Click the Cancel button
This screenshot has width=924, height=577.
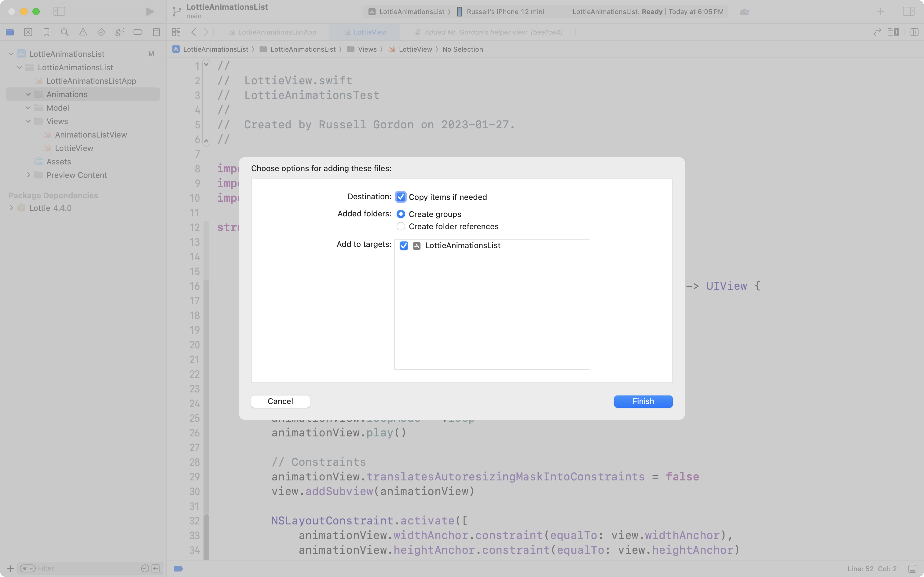280,401
